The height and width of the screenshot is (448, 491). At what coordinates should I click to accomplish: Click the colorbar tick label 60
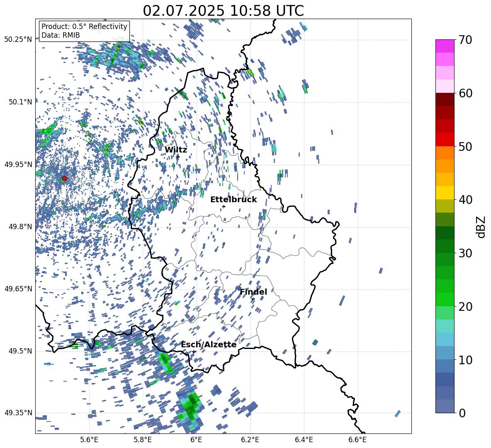click(465, 93)
